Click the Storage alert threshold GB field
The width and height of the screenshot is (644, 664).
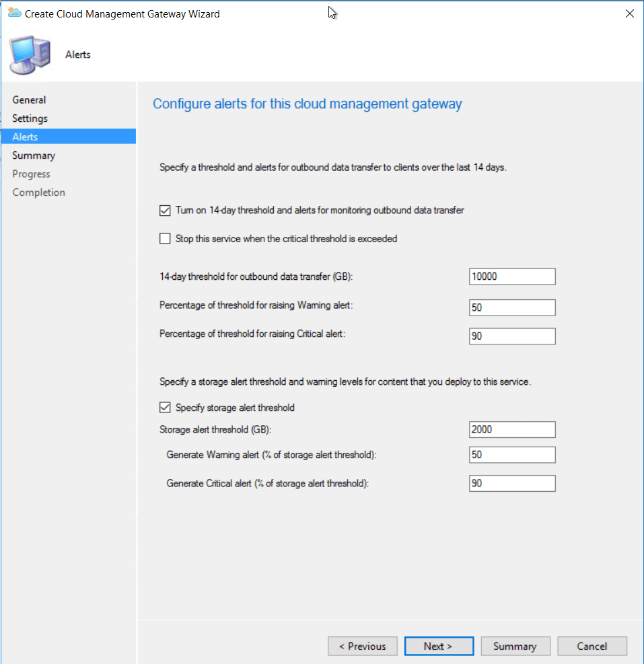click(x=512, y=430)
